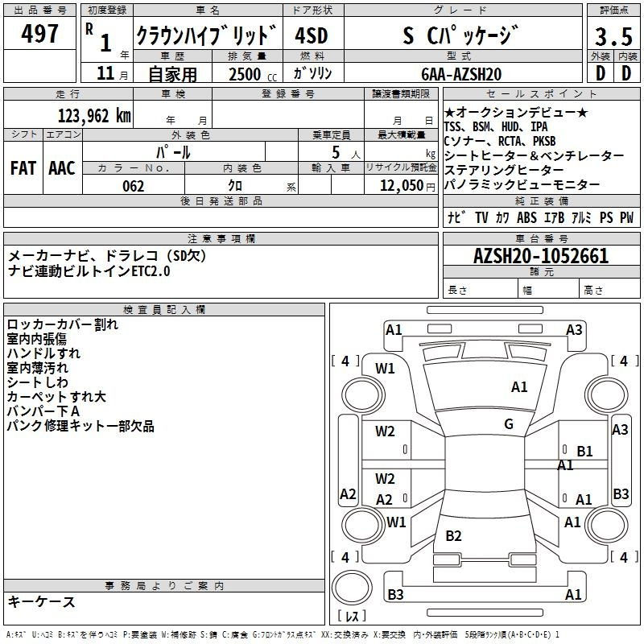The image size is (644, 644).
Task: Toggle the ABS equipment label
Action: (x=526, y=217)
